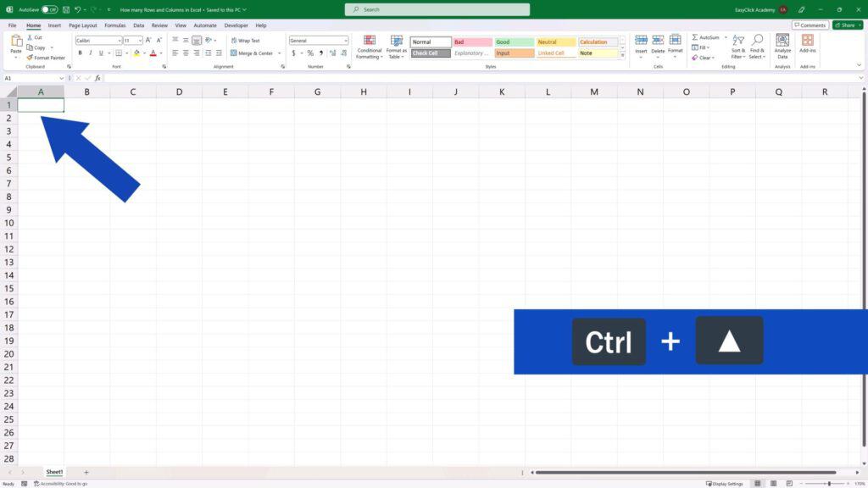Switch to the Data tab
This screenshot has height=488, width=868.
coord(139,25)
